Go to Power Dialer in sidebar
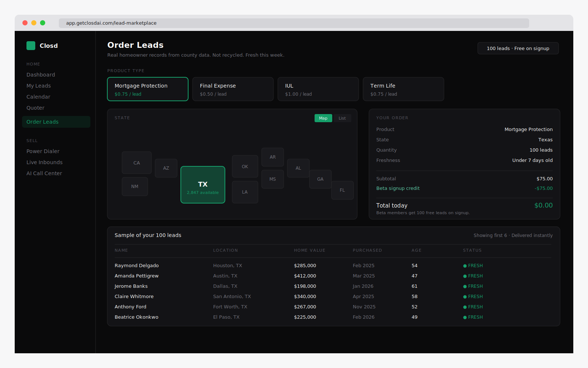Viewport: 588px width, 368px height. (x=43, y=151)
